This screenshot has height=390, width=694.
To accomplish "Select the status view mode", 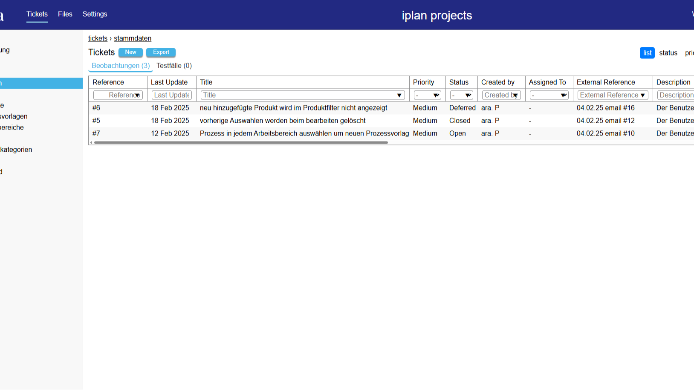I will pos(668,53).
